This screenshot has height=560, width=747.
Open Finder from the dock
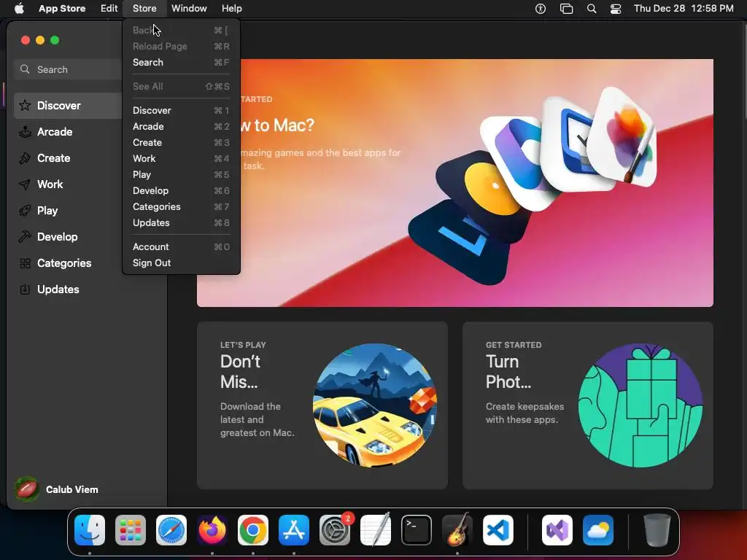click(x=90, y=530)
